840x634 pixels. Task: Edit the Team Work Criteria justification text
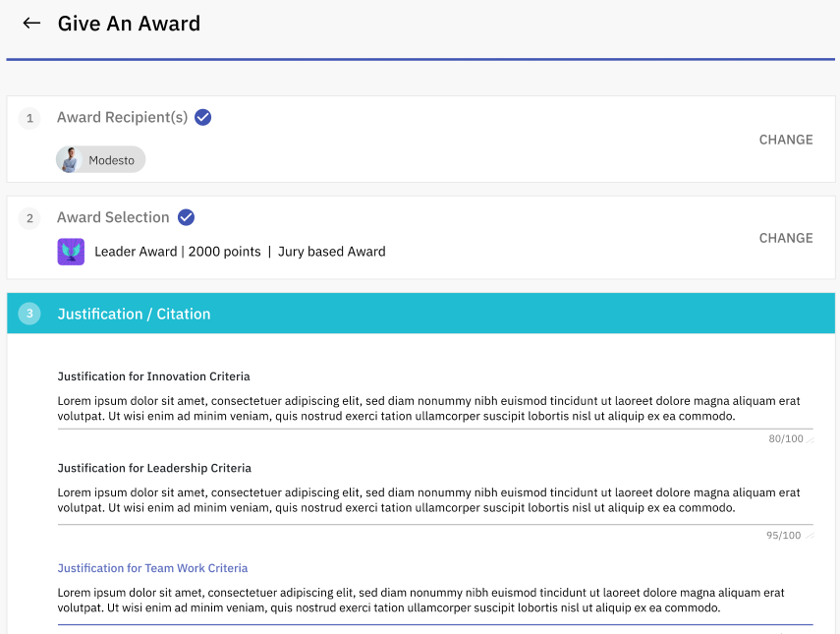[x=435, y=601]
